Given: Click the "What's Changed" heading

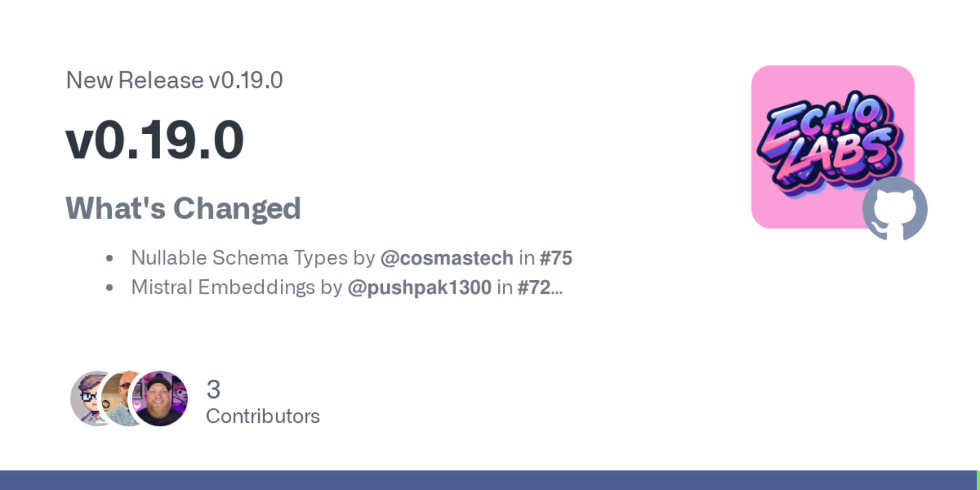Looking at the screenshot, I should pos(183,208).
